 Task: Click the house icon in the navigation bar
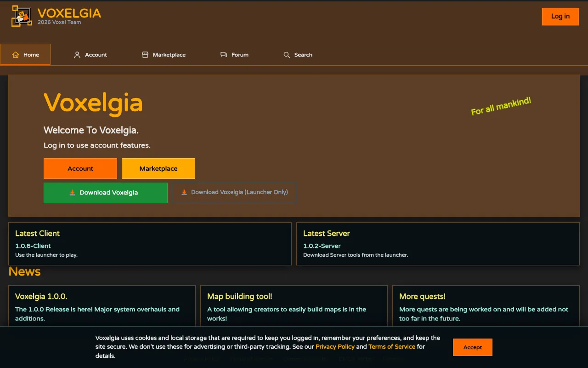pos(16,55)
